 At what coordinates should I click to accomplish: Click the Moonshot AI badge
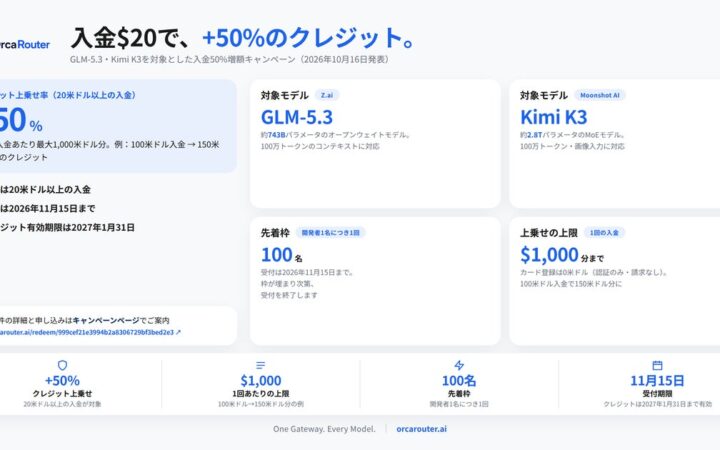click(600, 95)
